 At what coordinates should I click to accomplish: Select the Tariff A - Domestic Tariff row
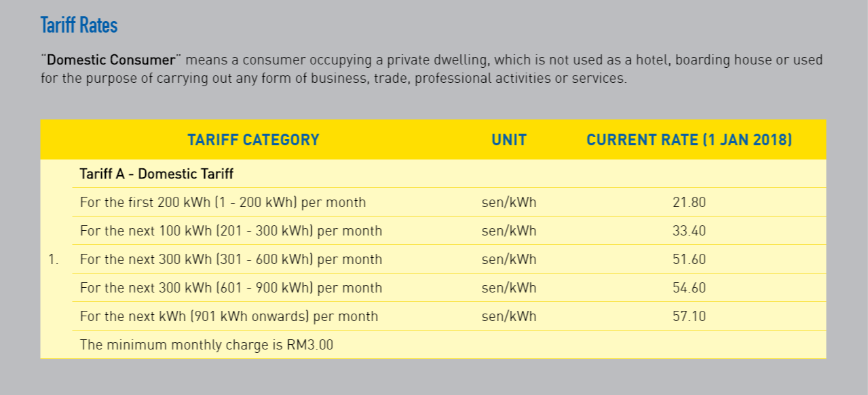449,174
